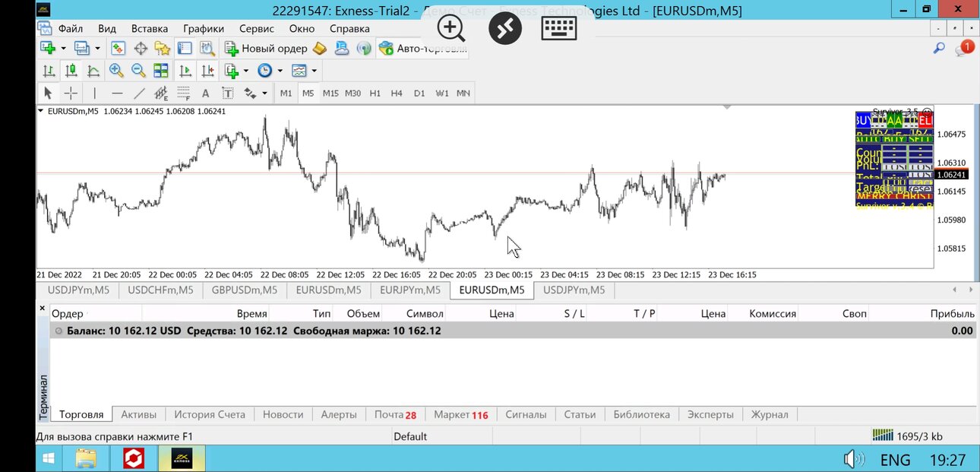Tile chart windows icon
The width and height of the screenshot is (980, 472).
click(161, 71)
